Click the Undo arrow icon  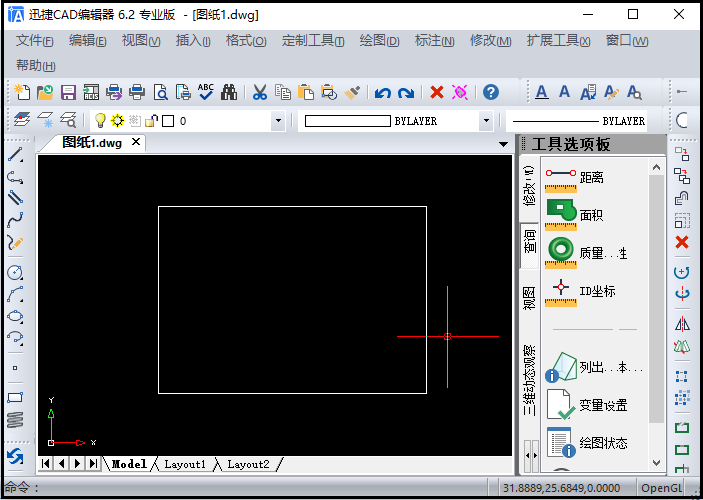382,92
